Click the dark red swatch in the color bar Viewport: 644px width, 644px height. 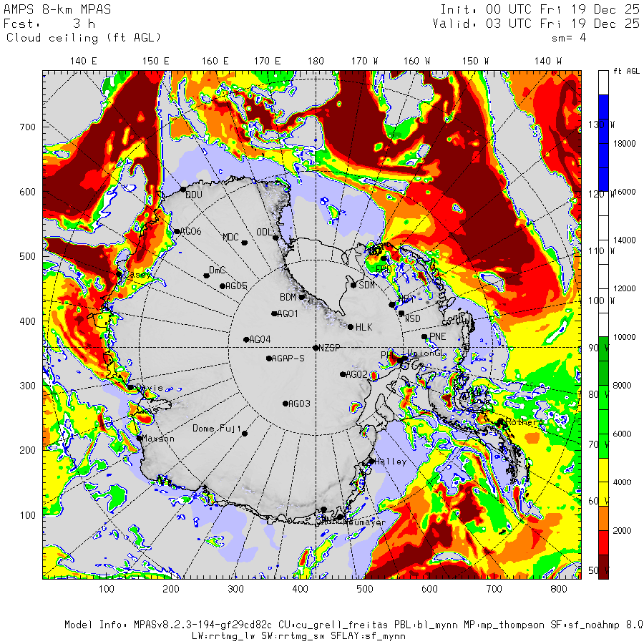[603, 567]
